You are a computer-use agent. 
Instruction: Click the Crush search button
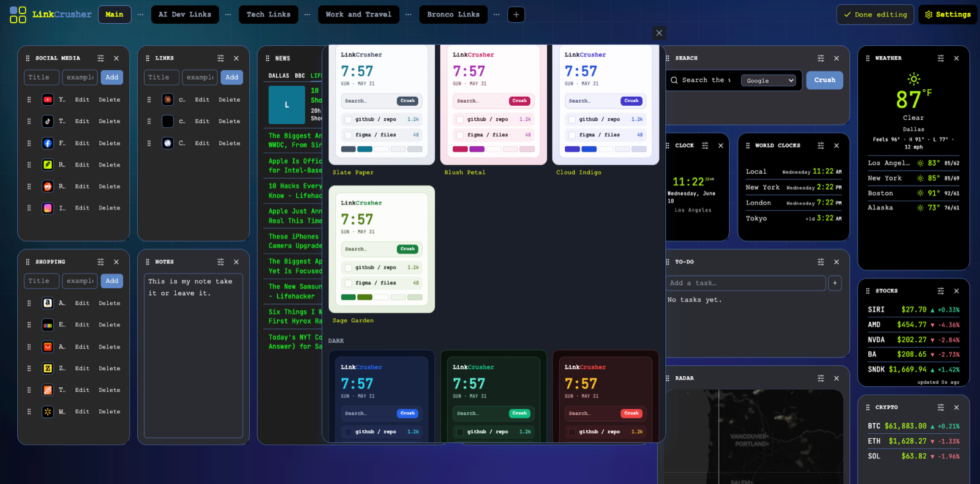click(x=824, y=80)
